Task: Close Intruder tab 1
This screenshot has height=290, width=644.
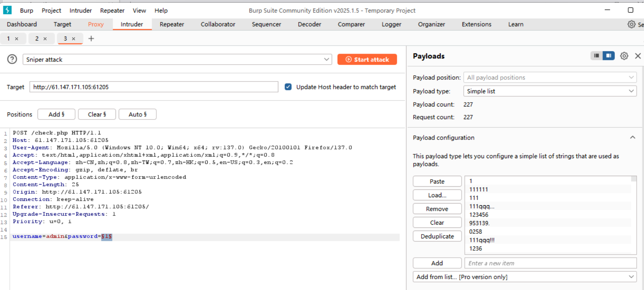Action: click(x=17, y=39)
